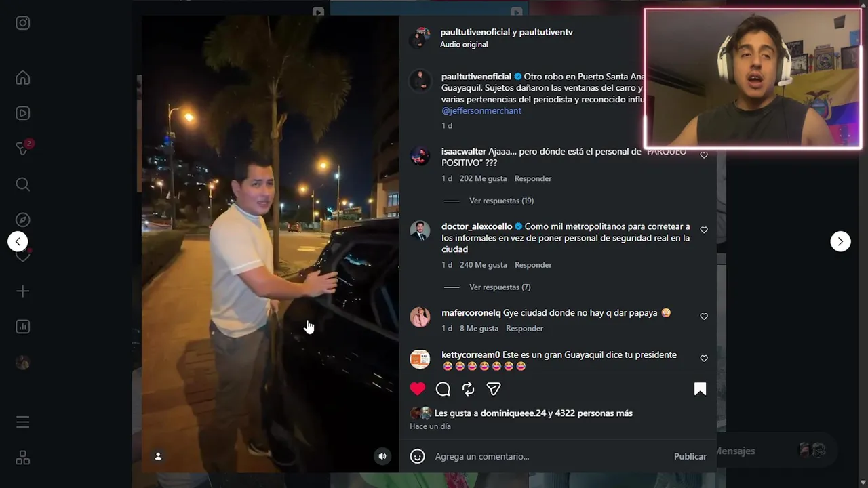Open the @jeffersonmerchant mention link
The width and height of the screenshot is (868, 488).
[x=481, y=111]
